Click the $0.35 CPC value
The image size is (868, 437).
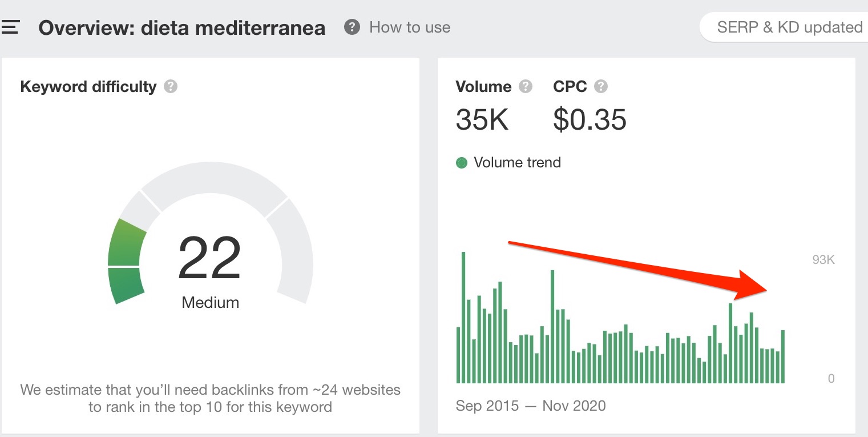pos(590,120)
